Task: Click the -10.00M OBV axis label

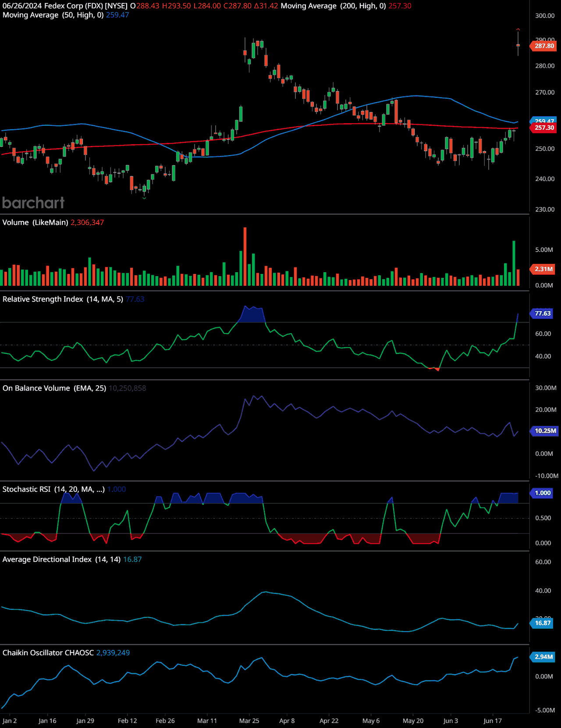Action: click(x=547, y=476)
